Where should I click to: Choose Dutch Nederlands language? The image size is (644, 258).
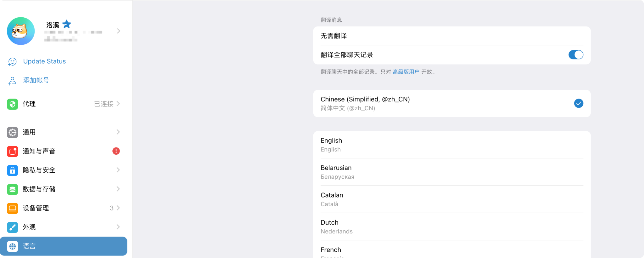[x=452, y=227]
